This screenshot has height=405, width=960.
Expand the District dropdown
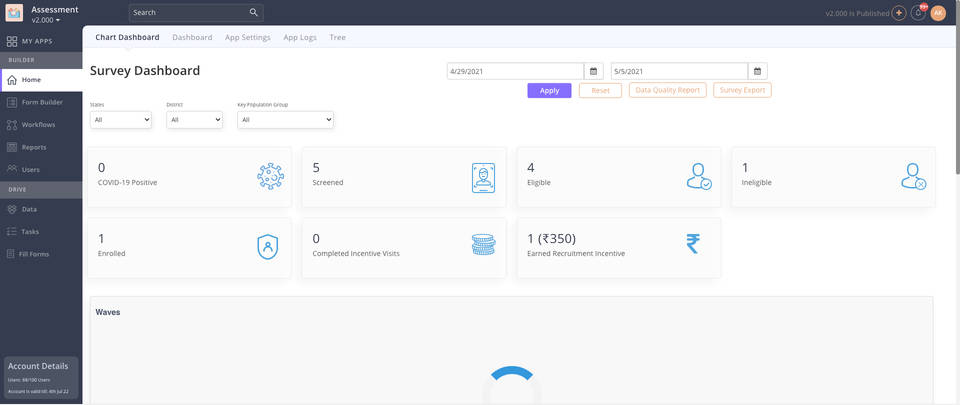coord(194,120)
